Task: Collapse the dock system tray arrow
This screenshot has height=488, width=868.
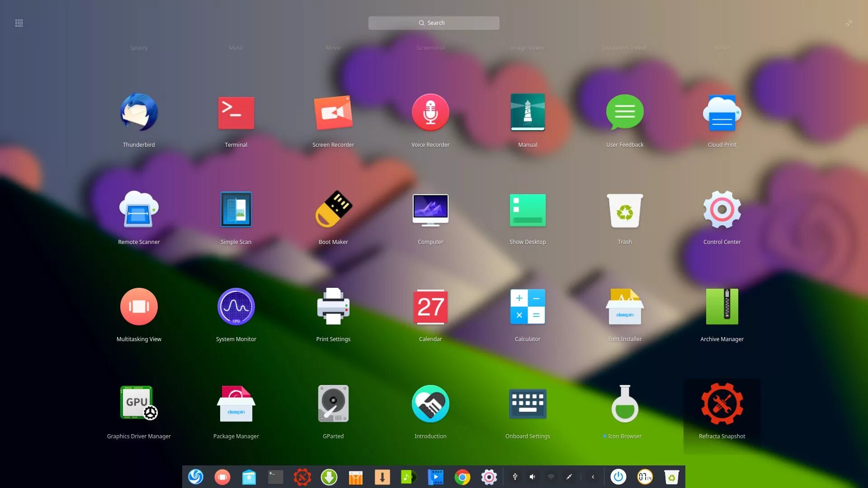Action: (593, 477)
